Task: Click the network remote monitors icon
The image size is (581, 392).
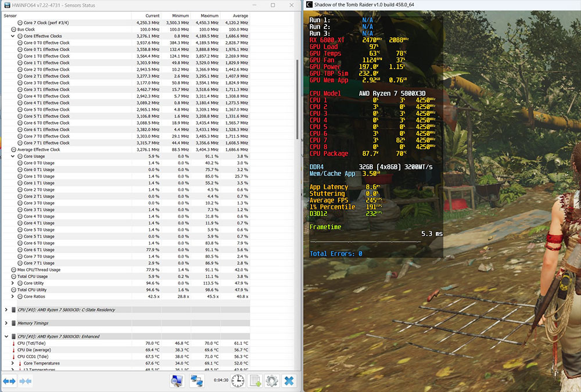Action: pyautogui.click(x=196, y=381)
